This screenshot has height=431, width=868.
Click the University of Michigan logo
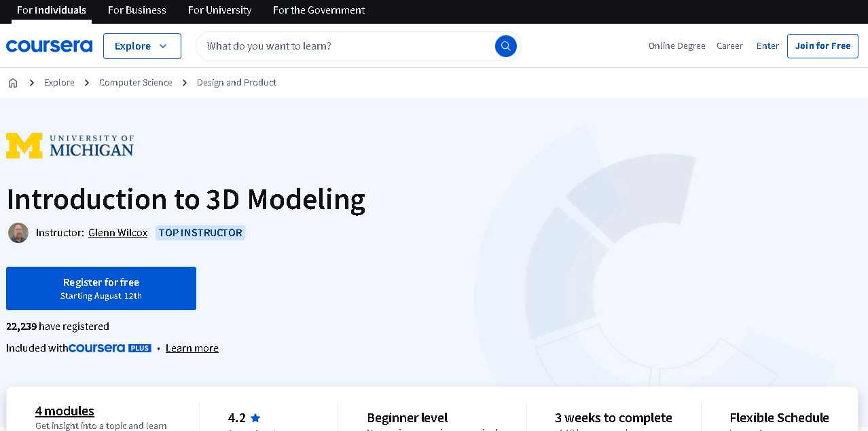click(70, 145)
